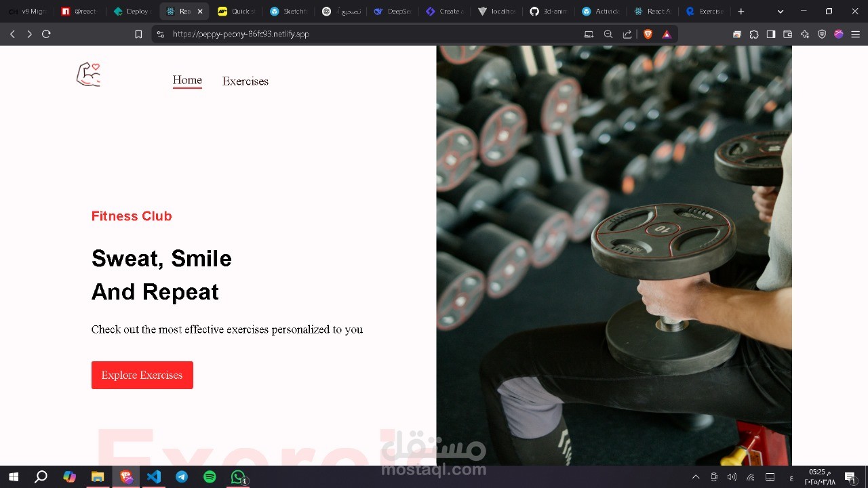Share the current page via the share icon
Image resolution: width=868 pixels, height=488 pixels.
tap(626, 34)
